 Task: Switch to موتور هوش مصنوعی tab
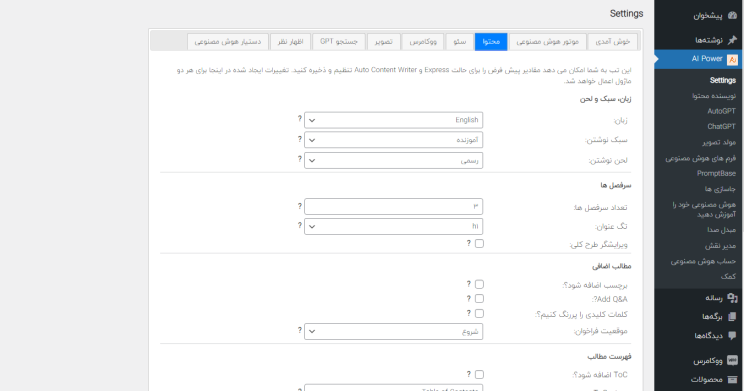(x=548, y=42)
